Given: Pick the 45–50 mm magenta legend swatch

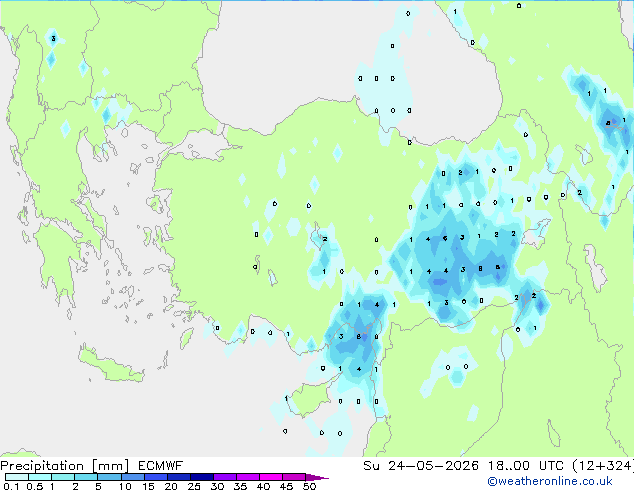Looking at the screenshot, I should click(x=294, y=477).
